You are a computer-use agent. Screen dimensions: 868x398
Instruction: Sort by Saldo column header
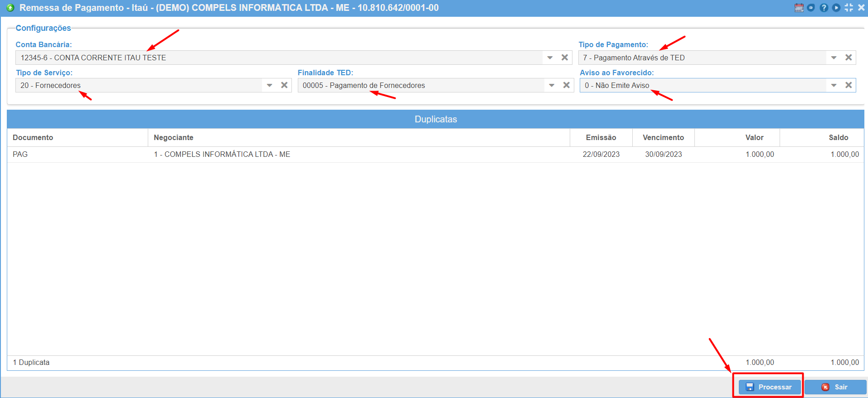pyautogui.click(x=822, y=137)
